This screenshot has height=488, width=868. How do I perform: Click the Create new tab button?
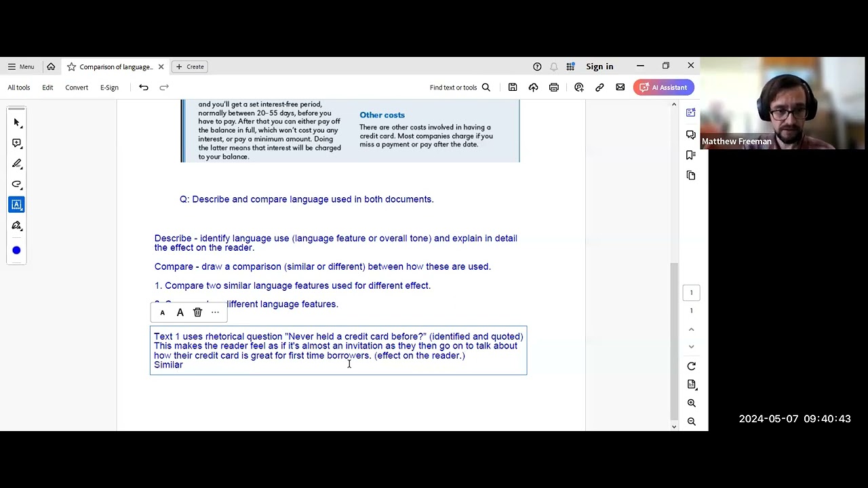click(x=189, y=66)
